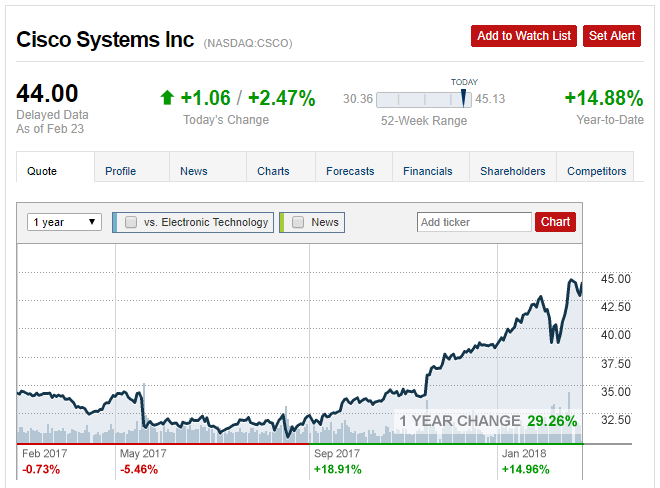Open the Competitors tab

click(x=595, y=167)
